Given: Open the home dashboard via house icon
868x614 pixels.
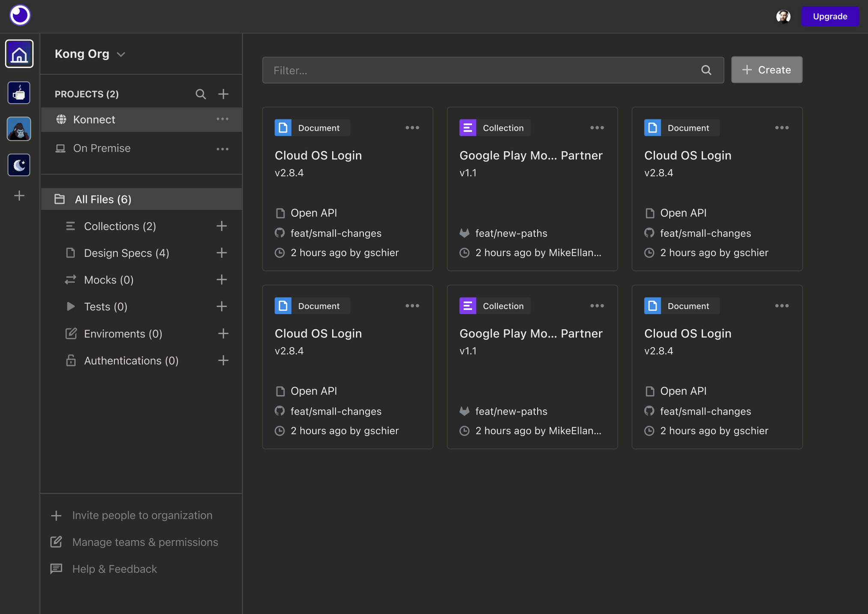Looking at the screenshot, I should (19, 54).
